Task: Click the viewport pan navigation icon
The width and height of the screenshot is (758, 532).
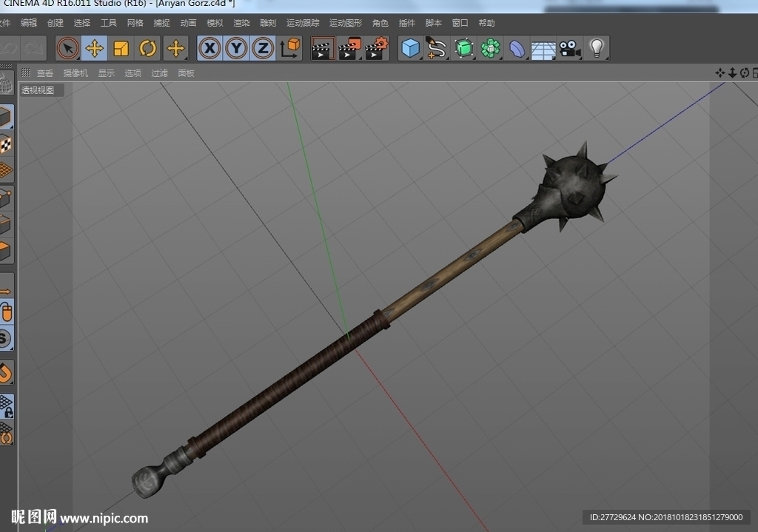Action: (720, 73)
